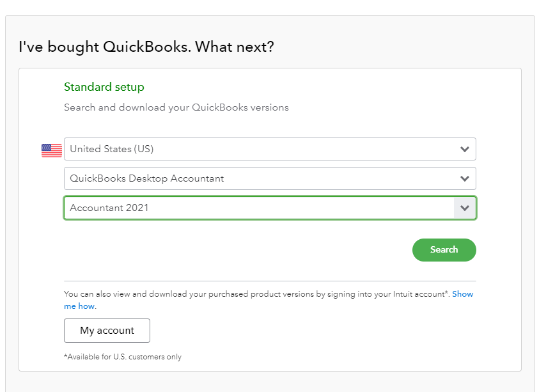Click the 'signing into your Intuit account' sentence
546x392 pixels.
coord(256,294)
